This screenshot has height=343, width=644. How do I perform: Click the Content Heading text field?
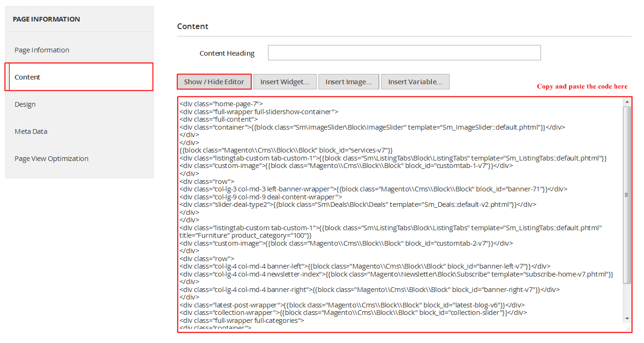(404, 53)
